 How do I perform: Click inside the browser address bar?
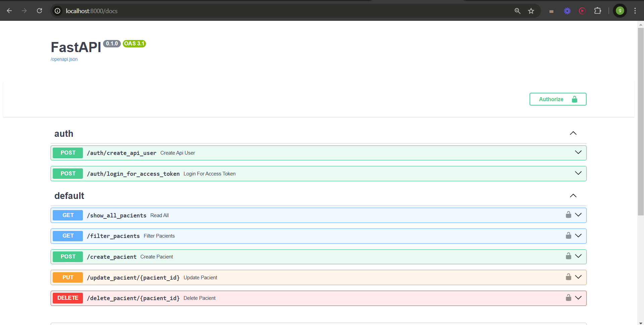pos(235,10)
